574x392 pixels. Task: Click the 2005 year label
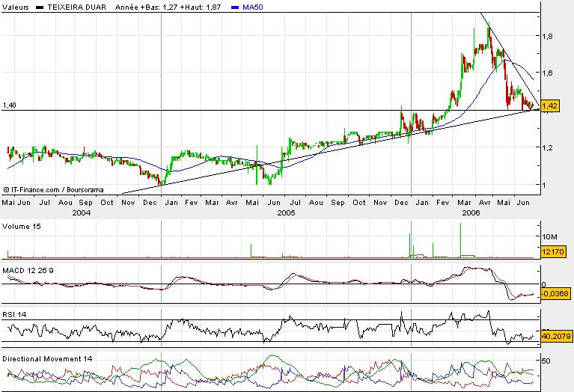pos(286,212)
